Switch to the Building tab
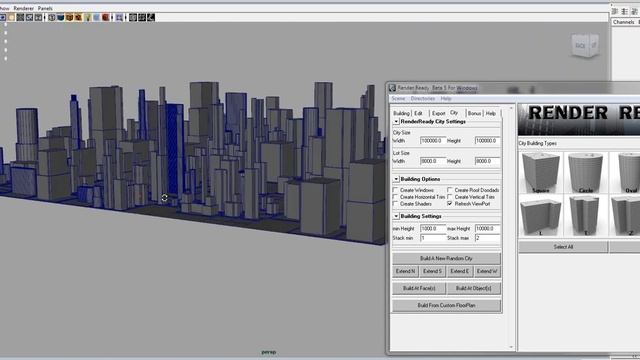 pyautogui.click(x=401, y=113)
